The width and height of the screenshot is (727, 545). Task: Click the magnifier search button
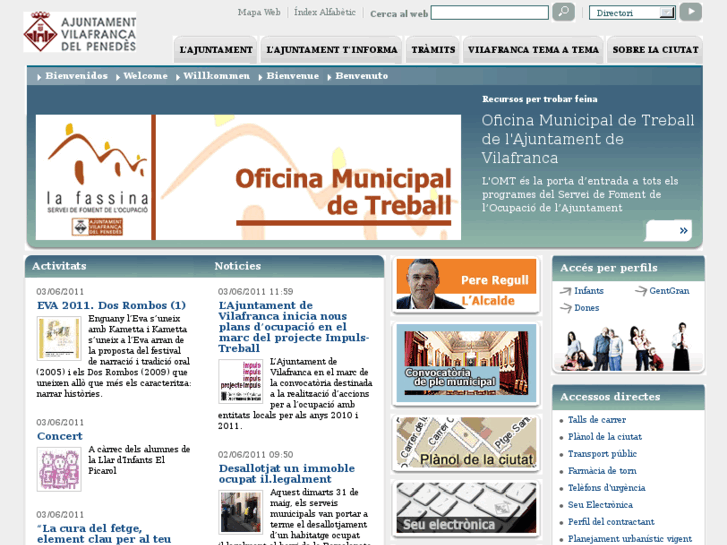[x=563, y=12]
